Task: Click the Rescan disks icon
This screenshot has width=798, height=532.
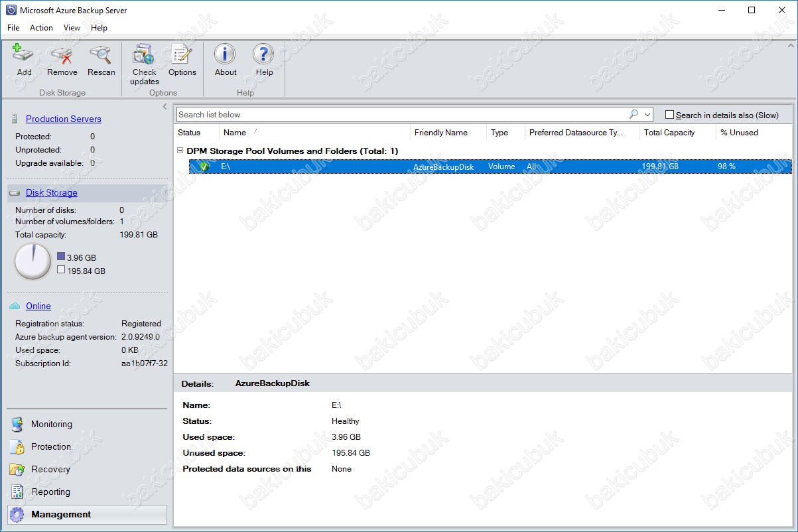Action: click(101, 54)
